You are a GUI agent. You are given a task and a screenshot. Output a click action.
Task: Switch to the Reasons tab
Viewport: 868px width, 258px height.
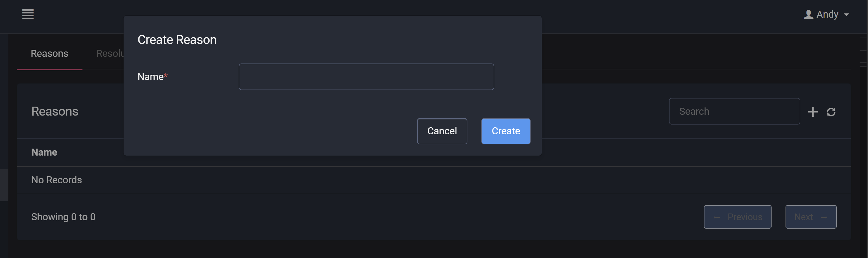click(49, 54)
